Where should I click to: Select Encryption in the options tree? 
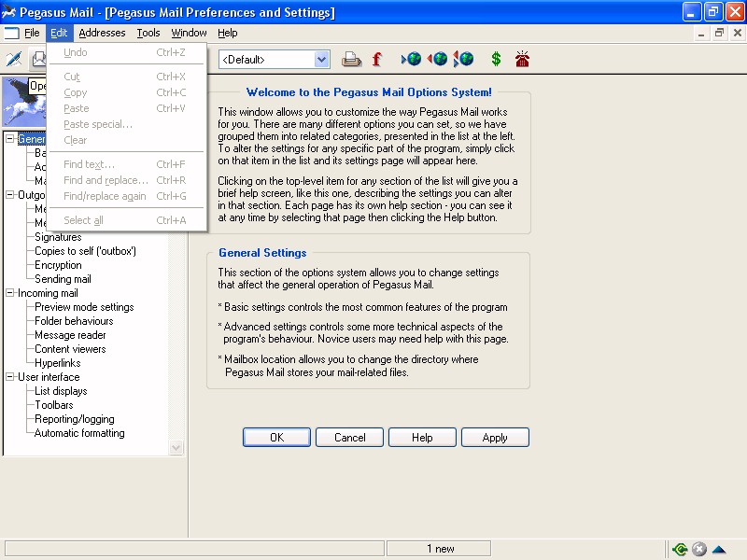point(58,265)
